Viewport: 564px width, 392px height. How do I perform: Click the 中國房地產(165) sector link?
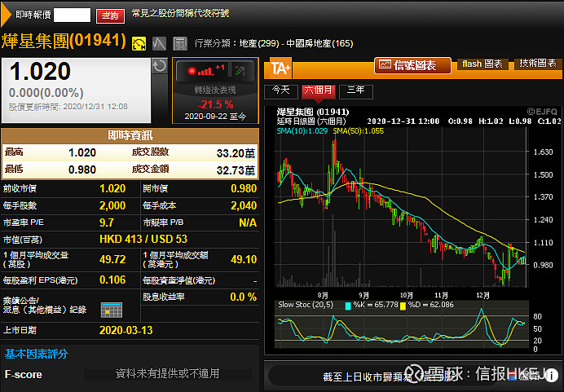pyautogui.click(x=319, y=43)
